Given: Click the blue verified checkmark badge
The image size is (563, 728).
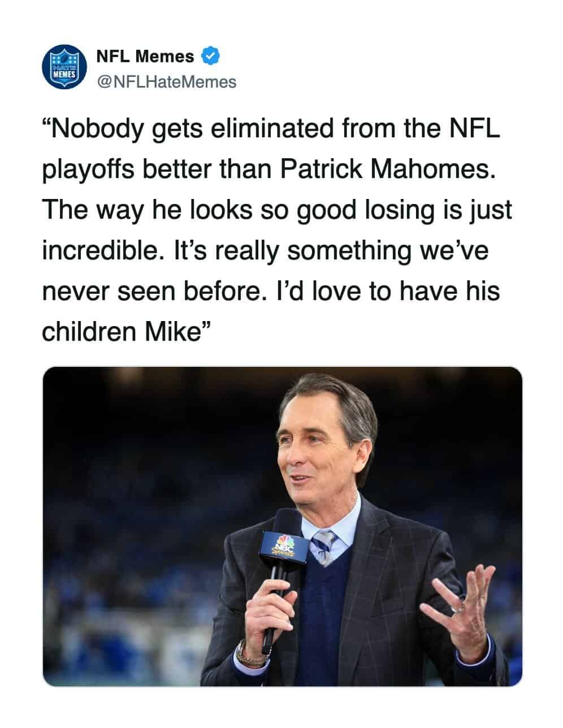Looking at the screenshot, I should click(210, 57).
